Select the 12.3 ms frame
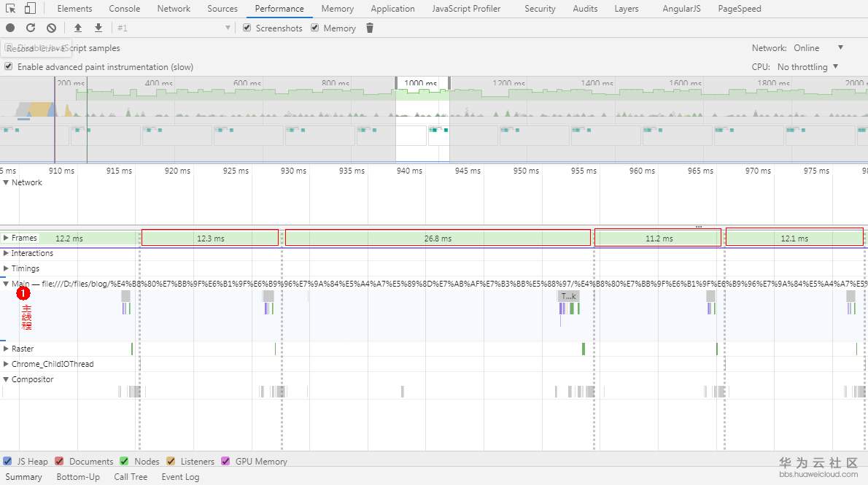This screenshot has height=485, width=868. point(210,238)
